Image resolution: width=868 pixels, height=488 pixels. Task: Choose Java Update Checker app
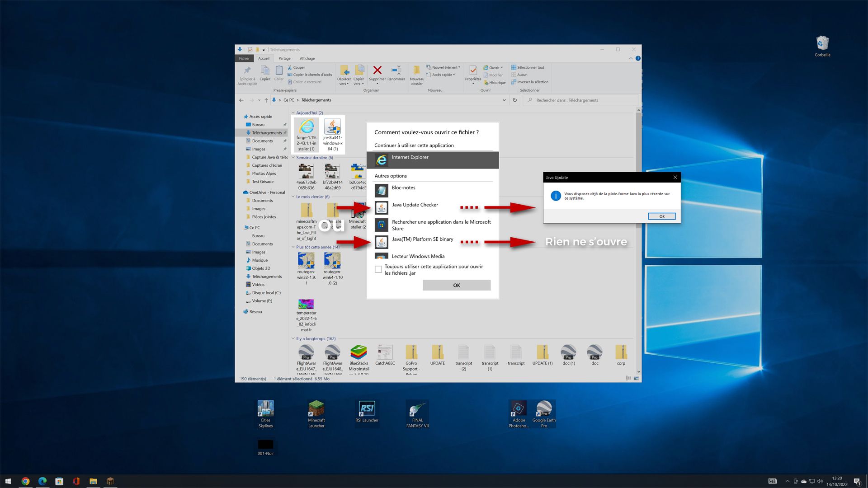(415, 205)
